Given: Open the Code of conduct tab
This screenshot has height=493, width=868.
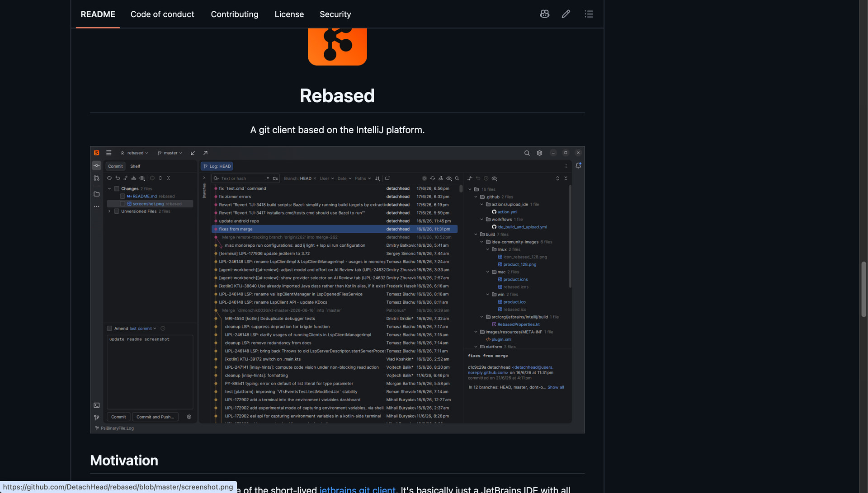Looking at the screenshot, I should (162, 14).
